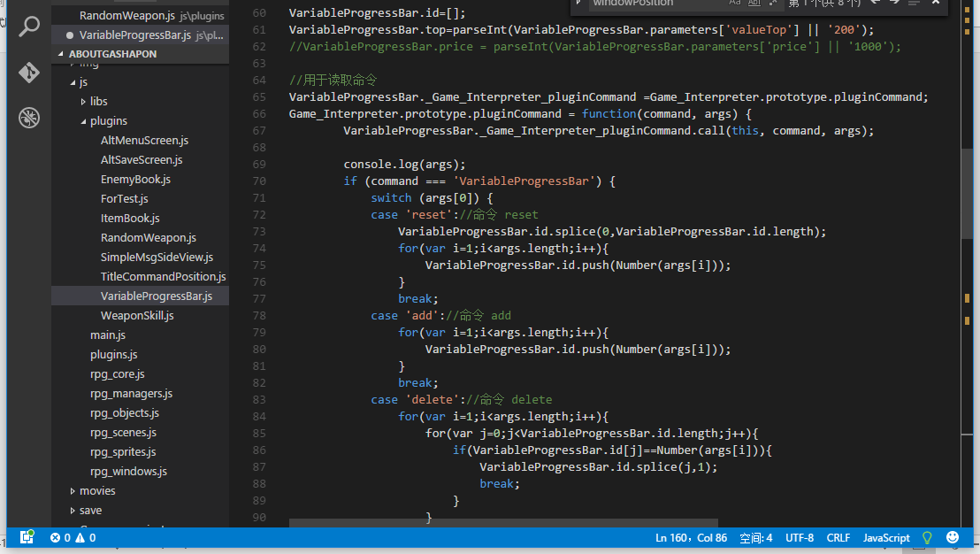The height and width of the screenshot is (554, 980).
Task: Open the feedback smiley in the status bar
Action: 953,537
